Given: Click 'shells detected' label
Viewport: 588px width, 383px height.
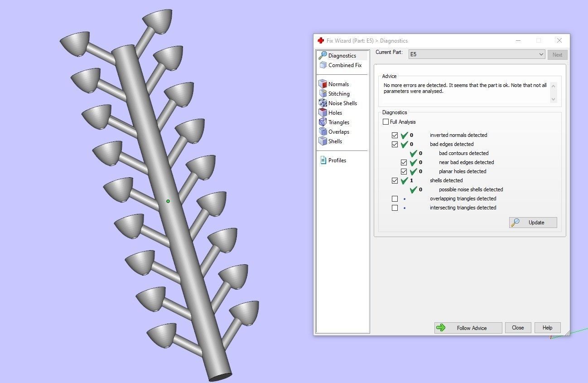Looking at the screenshot, I should coord(446,180).
